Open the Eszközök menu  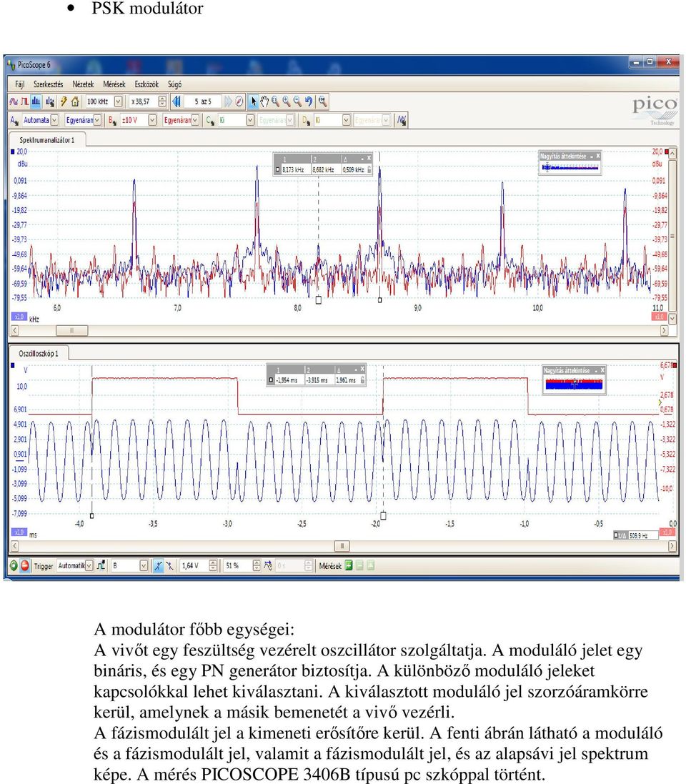pos(146,84)
